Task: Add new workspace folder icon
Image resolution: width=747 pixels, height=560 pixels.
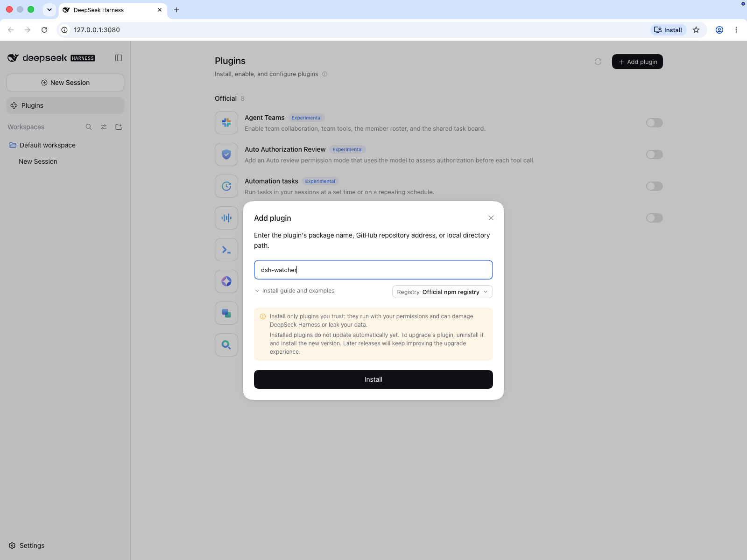Action: click(119, 127)
